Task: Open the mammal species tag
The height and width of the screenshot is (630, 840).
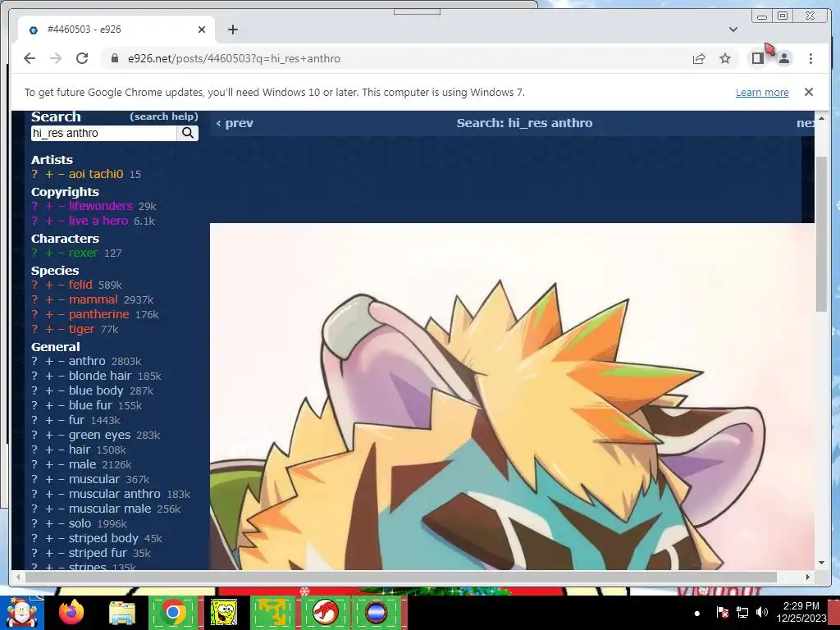Action: tap(93, 299)
